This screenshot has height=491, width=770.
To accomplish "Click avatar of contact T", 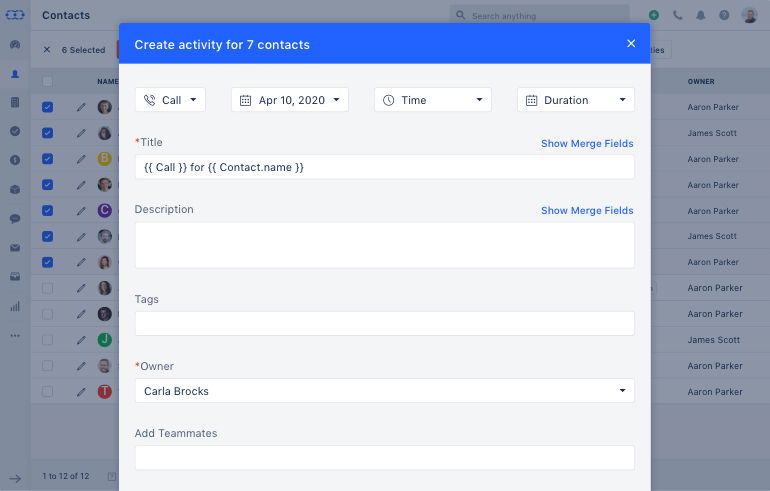I will click(x=105, y=391).
